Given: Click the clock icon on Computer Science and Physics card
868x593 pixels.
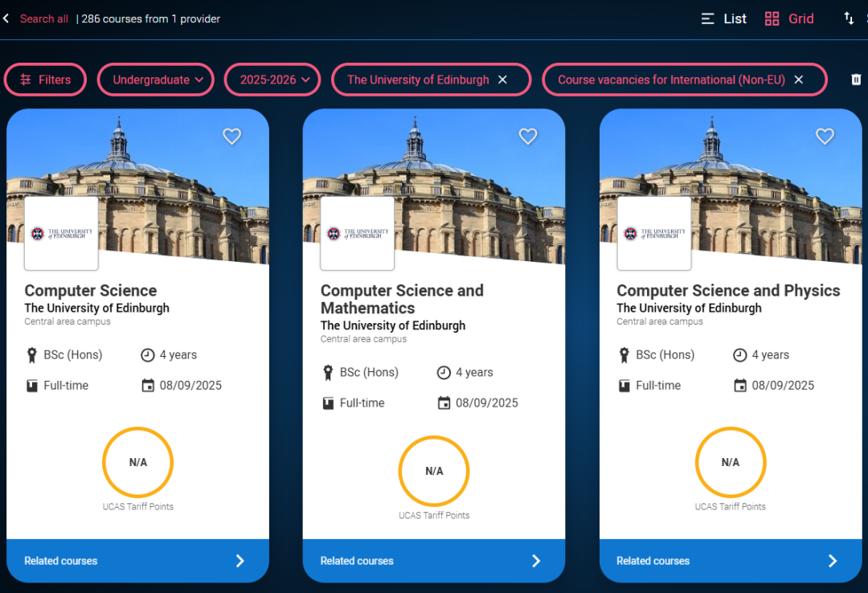Looking at the screenshot, I should (x=739, y=355).
